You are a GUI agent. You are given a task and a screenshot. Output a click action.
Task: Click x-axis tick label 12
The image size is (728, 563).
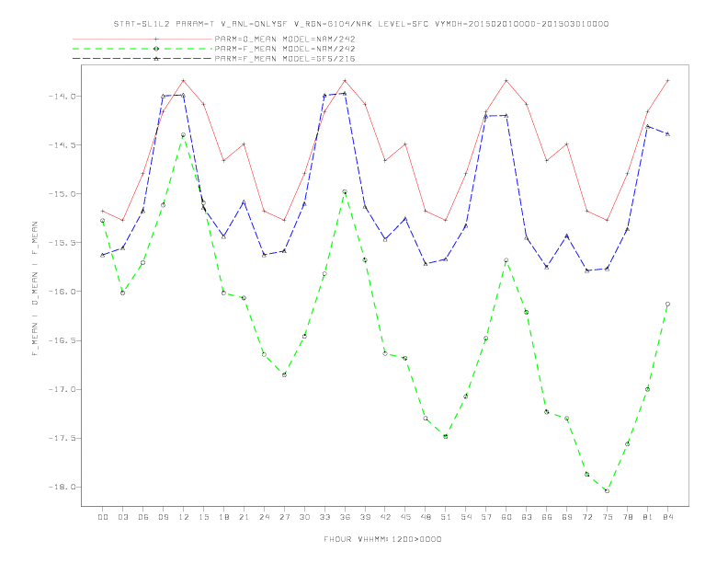184,517
